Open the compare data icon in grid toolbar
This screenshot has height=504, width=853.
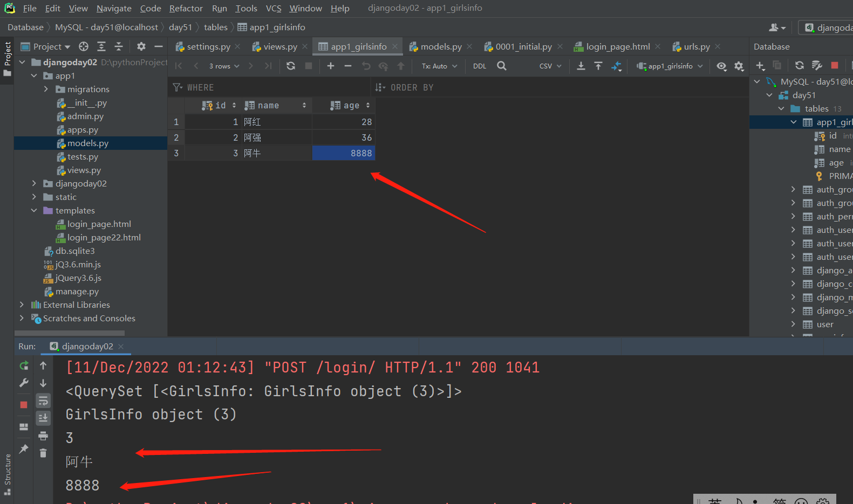pos(616,66)
